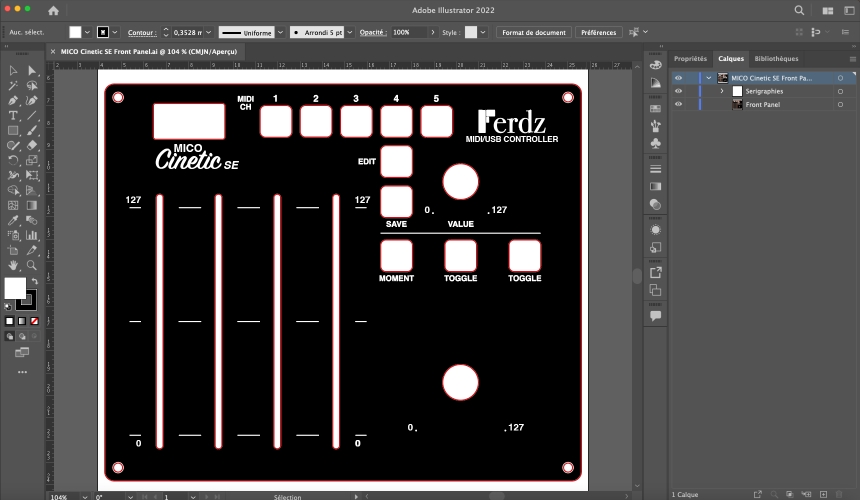
Task: Pick the Direct Selection tool
Action: [32, 71]
